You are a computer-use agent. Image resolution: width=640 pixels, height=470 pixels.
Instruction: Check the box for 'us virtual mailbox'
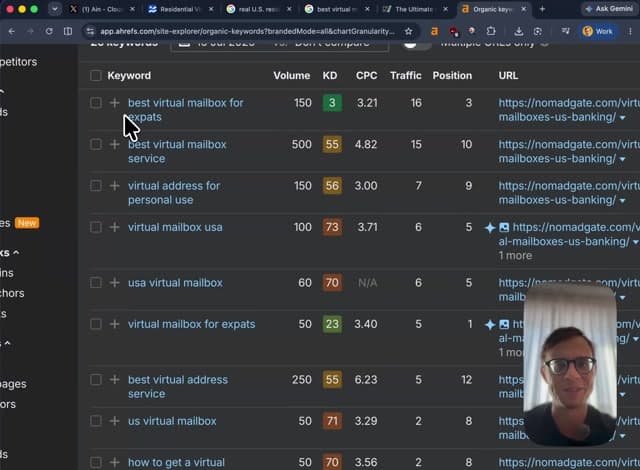[x=96, y=421]
